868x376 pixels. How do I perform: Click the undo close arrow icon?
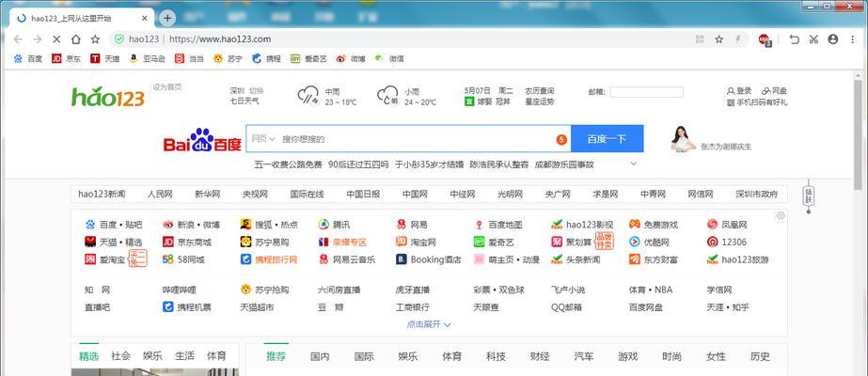(795, 39)
